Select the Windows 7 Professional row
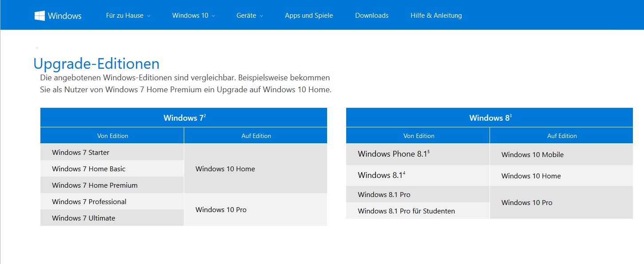 pyautogui.click(x=112, y=201)
